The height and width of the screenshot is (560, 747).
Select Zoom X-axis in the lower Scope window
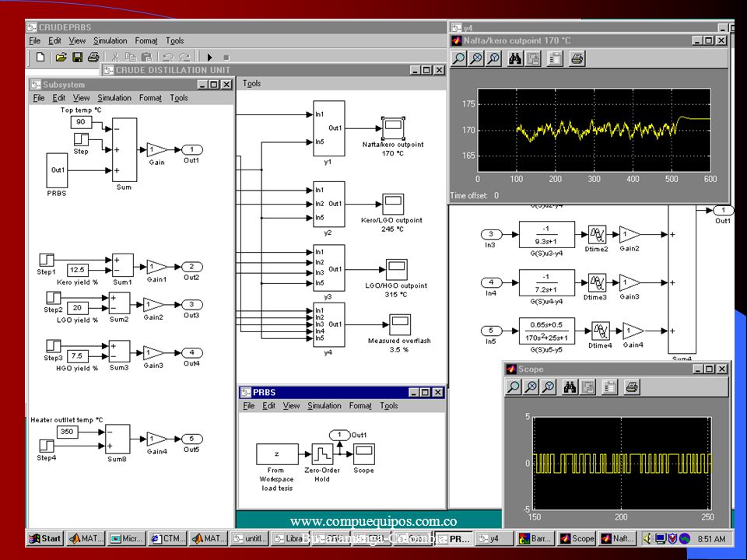[531, 387]
